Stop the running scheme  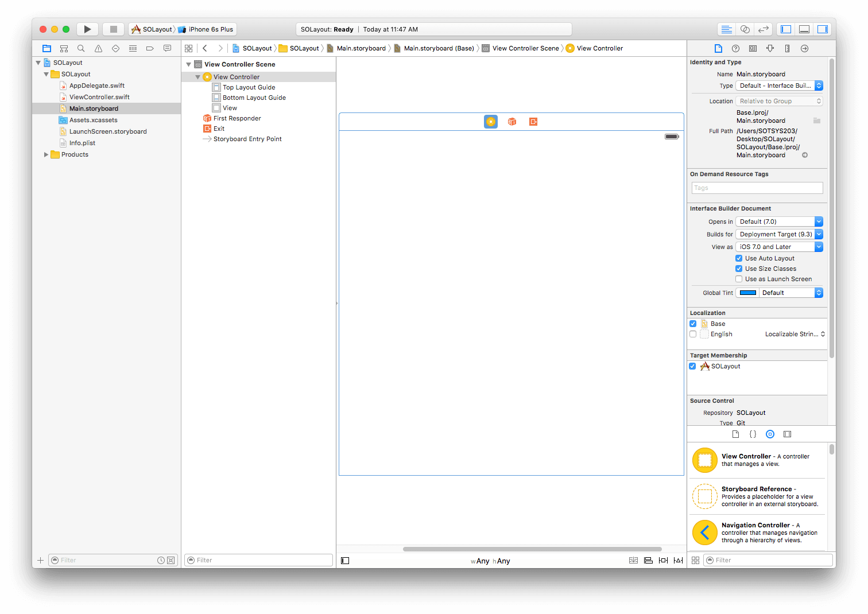click(x=113, y=29)
